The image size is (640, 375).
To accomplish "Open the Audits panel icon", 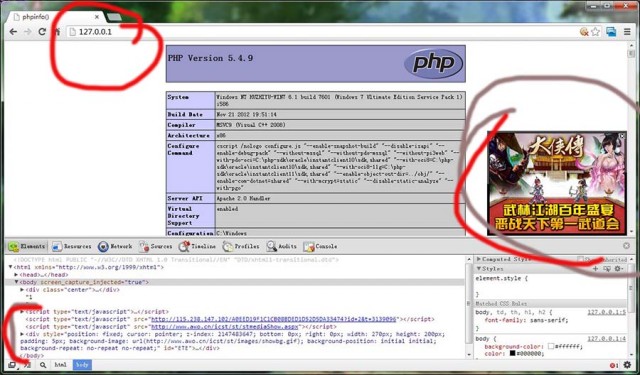I will pos(271,246).
